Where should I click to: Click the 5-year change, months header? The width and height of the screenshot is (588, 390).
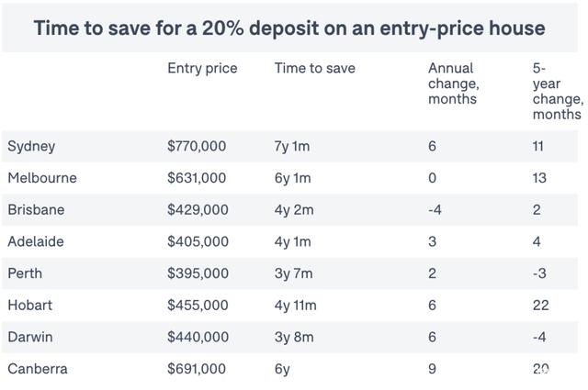tap(557, 91)
